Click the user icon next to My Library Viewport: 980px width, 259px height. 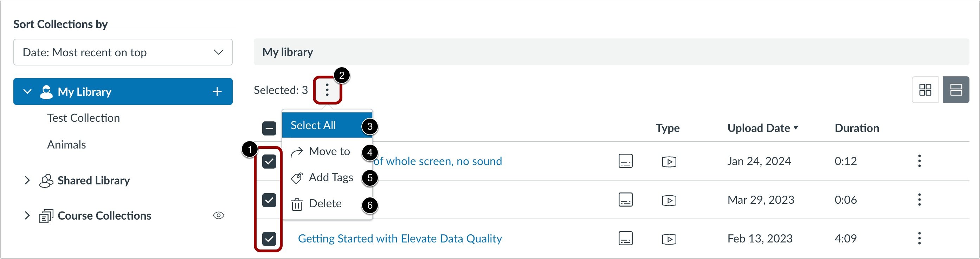coord(47,91)
